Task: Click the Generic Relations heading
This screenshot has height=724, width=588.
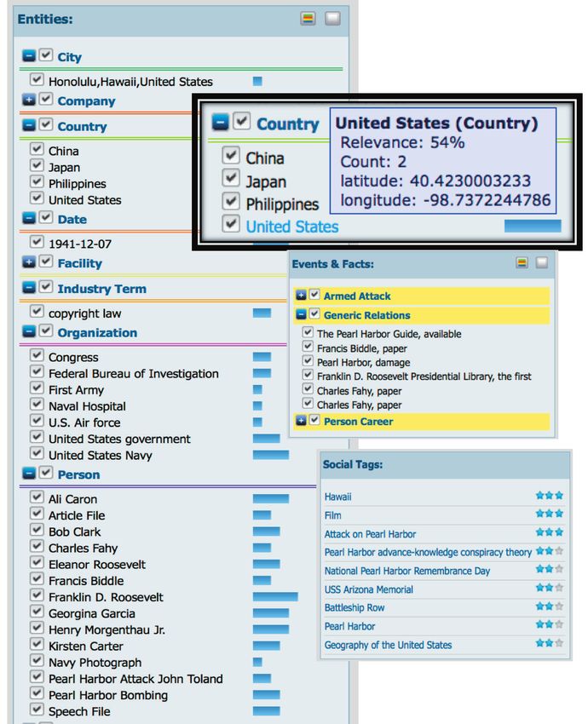Action: click(366, 315)
